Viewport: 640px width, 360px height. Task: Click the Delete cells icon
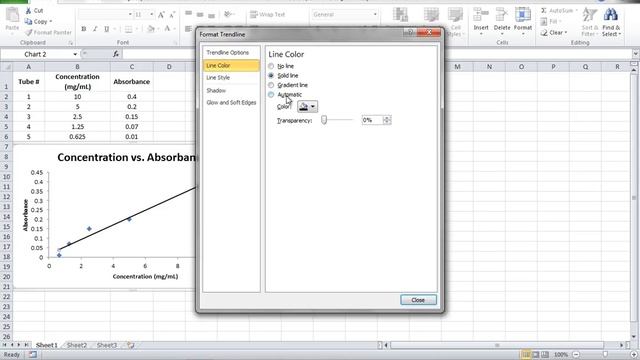(x=502, y=15)
